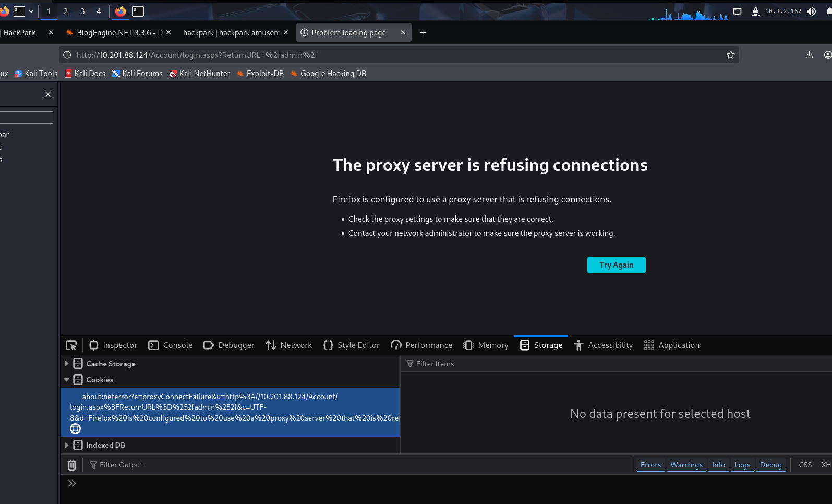
Task: Switch to the Network tab in DevTools
Action: click(x=289, y=345)
